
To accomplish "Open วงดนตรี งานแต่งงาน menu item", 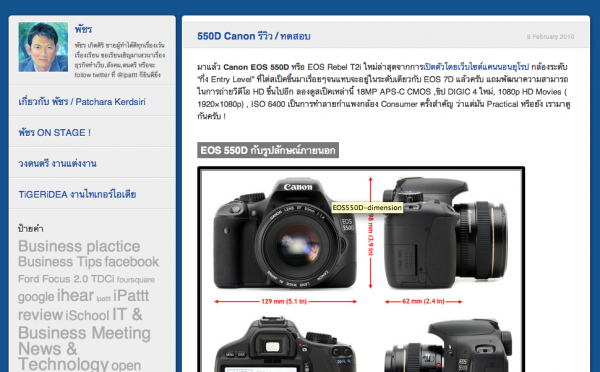I will (57, 163).
